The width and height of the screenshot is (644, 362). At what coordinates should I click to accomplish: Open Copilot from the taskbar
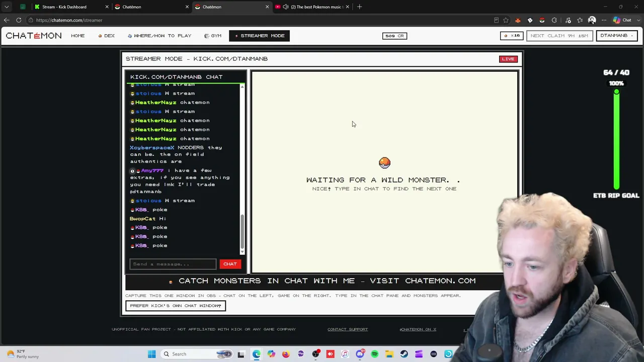point(271,354)
